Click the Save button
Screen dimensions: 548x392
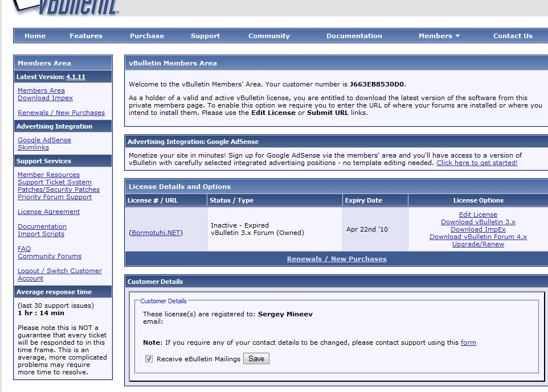pos(256,358)
